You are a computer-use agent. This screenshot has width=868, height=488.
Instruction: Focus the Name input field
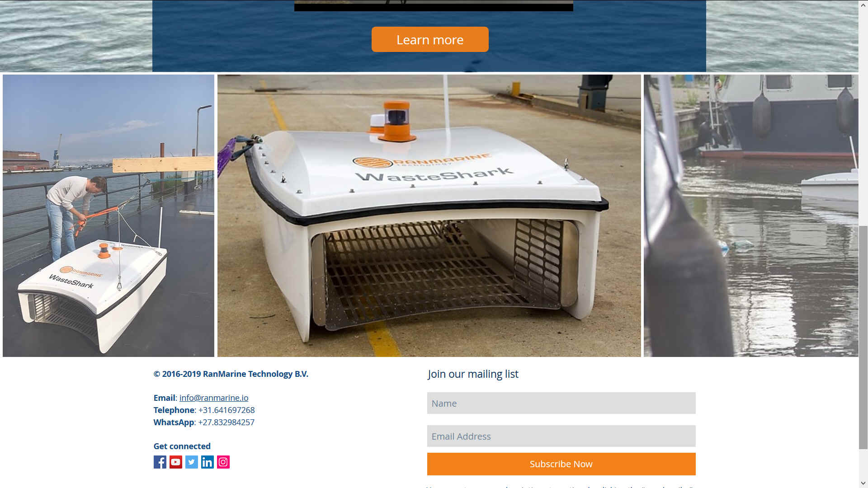(561, 403)
